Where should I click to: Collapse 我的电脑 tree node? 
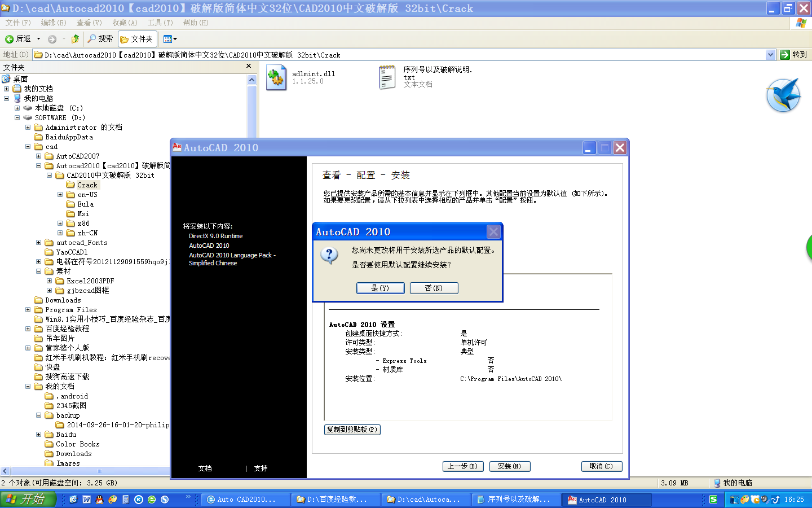pyautogui.click(x=6, y=98)
